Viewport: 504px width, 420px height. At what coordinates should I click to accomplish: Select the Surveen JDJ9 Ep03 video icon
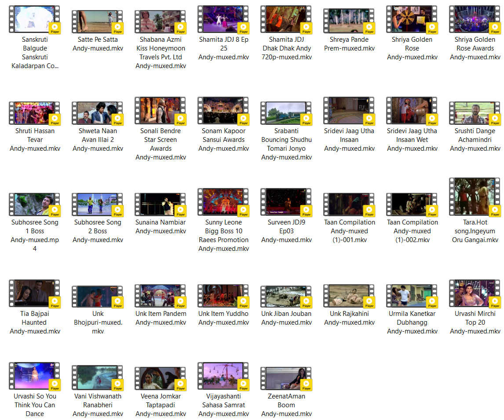(x=286, y=202)
